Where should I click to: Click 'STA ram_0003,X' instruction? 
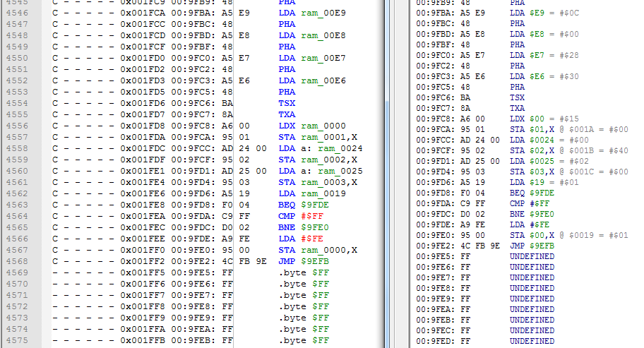[x=318, y=182]
